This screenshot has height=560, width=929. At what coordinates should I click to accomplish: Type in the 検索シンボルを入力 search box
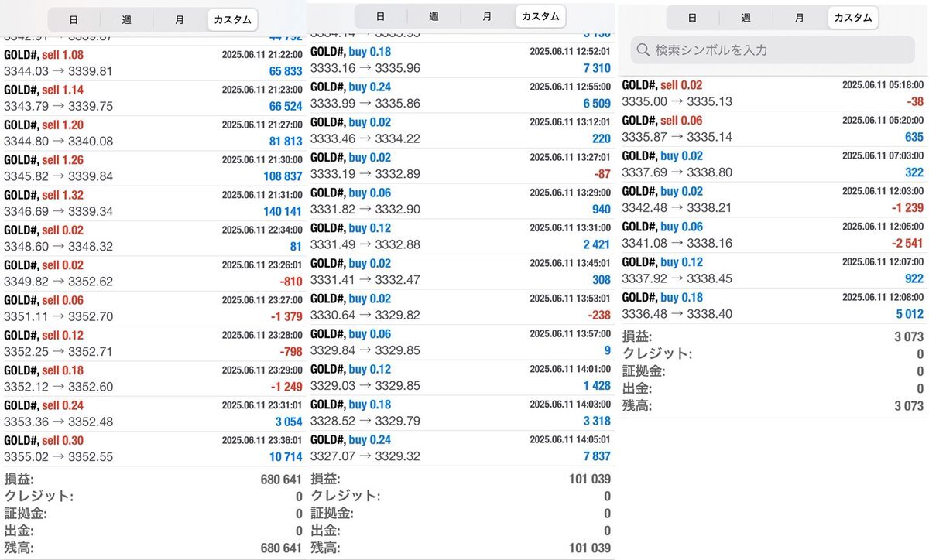click(x=774, y=50)
